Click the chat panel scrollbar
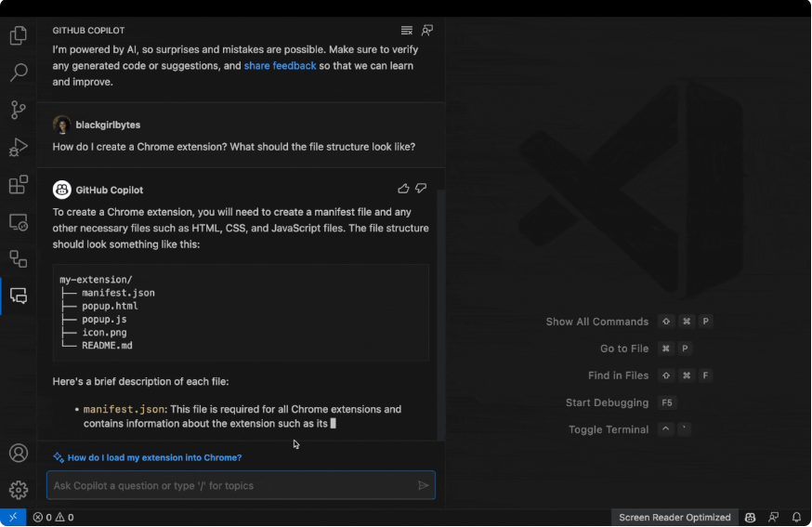812x527 pixels. (440, 314)
